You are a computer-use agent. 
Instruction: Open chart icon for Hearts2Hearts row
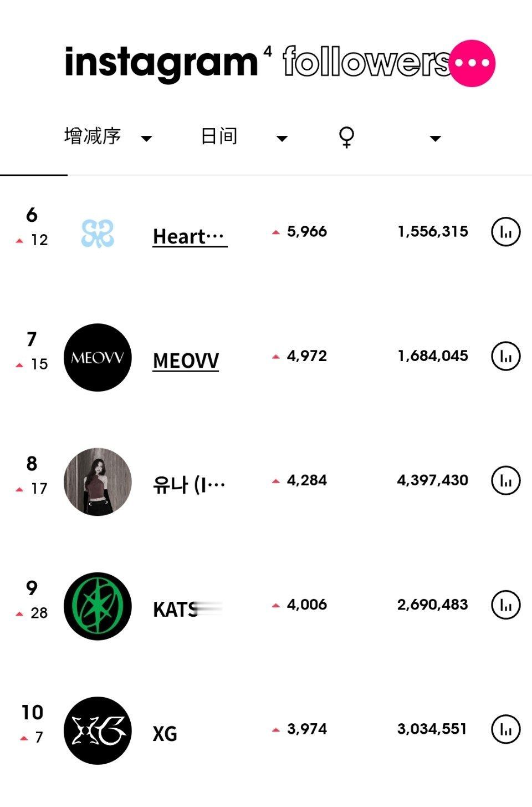[x=506, y=232]
